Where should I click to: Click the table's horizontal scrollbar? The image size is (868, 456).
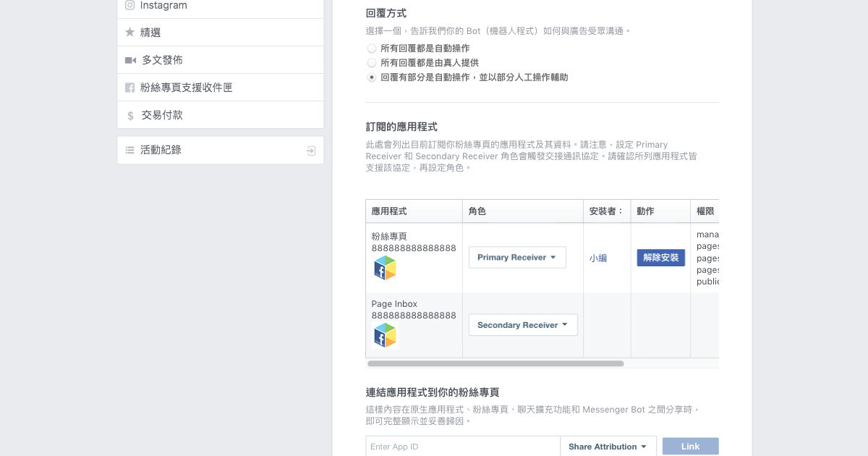(495, 363)
